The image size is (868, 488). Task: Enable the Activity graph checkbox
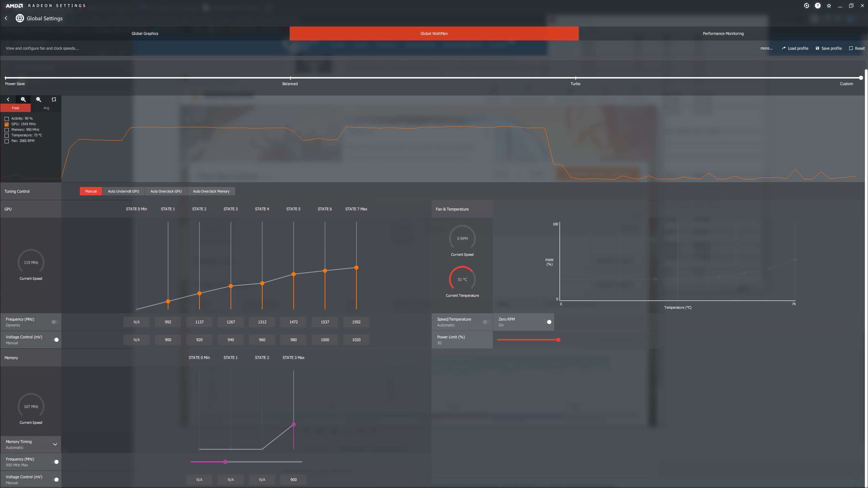(x=7, y=119)
